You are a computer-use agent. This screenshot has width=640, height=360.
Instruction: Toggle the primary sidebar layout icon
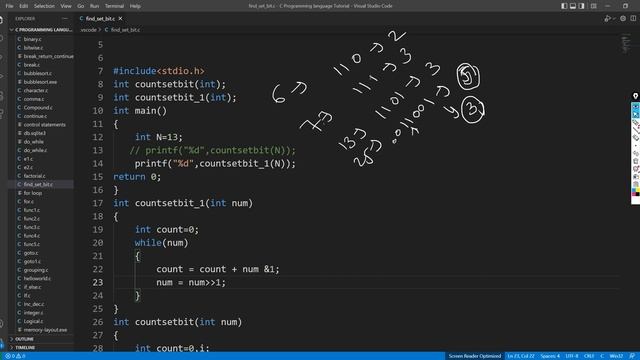click(564, 6)
